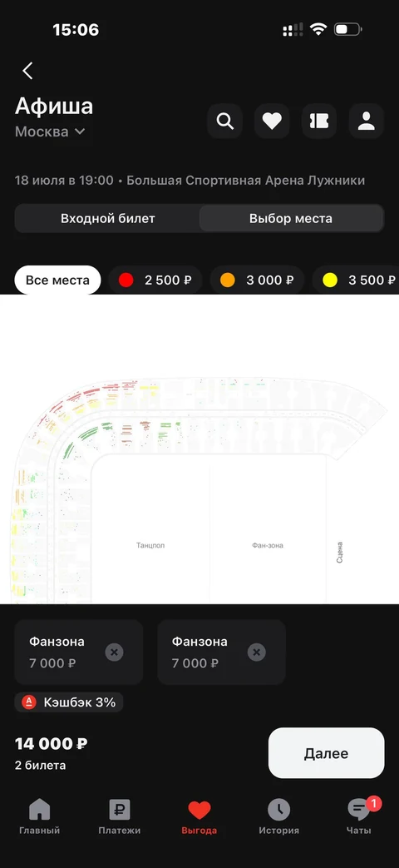Screen dimensions: 399x868
Task: Expand the Москва city dropdown
Action: (x=50, y=131)
